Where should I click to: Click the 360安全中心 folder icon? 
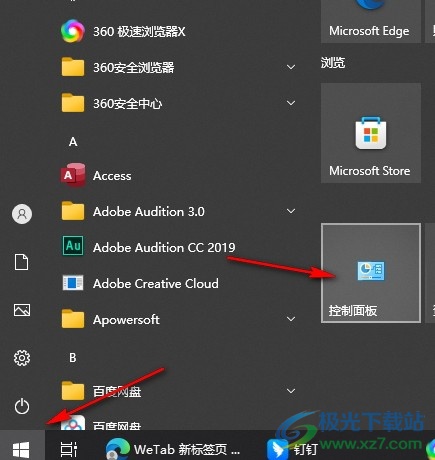point(73,103)
